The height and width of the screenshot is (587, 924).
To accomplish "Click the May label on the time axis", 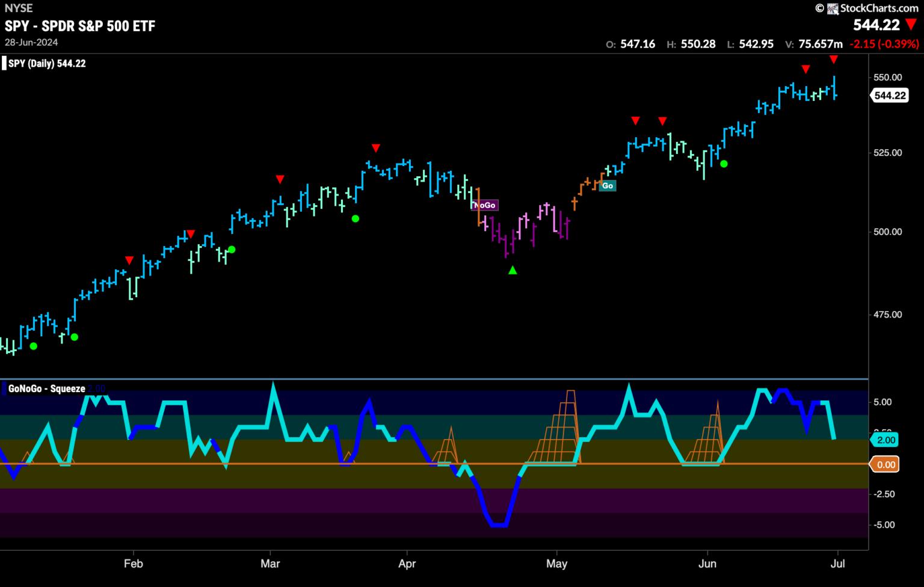I will click(x=556, y=564).
